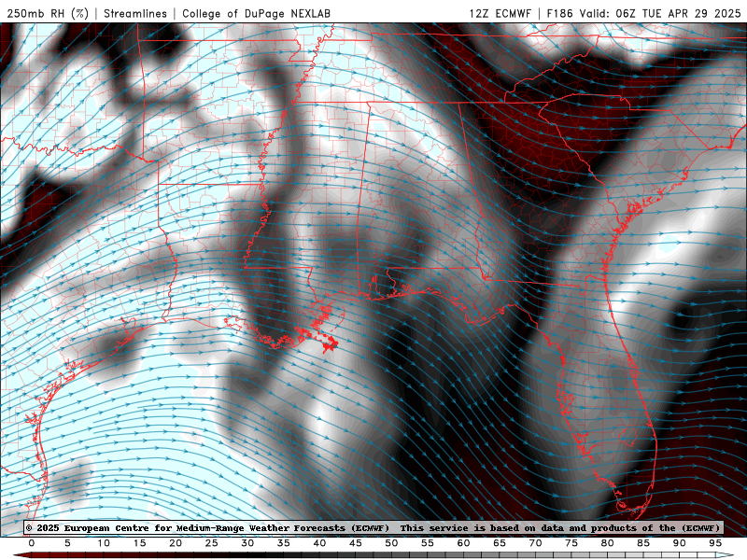Click the '55' color scale label
Viewport: 747px width, 560px height.
coord(428,543)
